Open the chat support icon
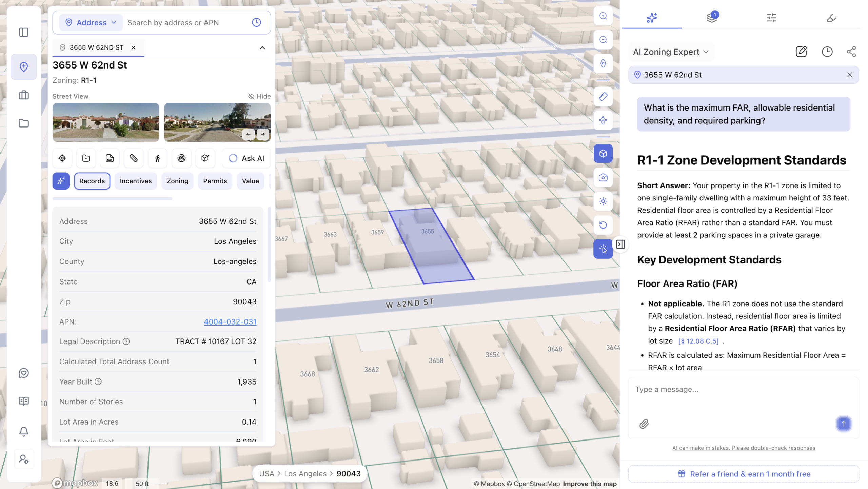The height and width of the screenshot is (489, 868). click(24, 373)
